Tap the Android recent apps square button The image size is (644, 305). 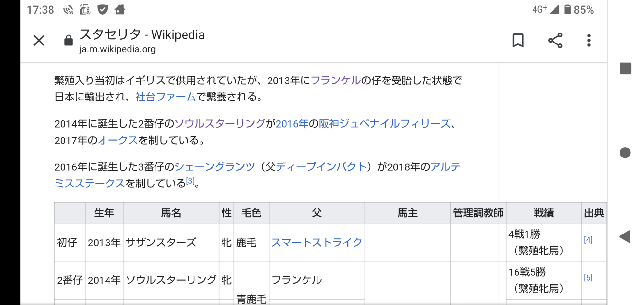tap(625, 69)
